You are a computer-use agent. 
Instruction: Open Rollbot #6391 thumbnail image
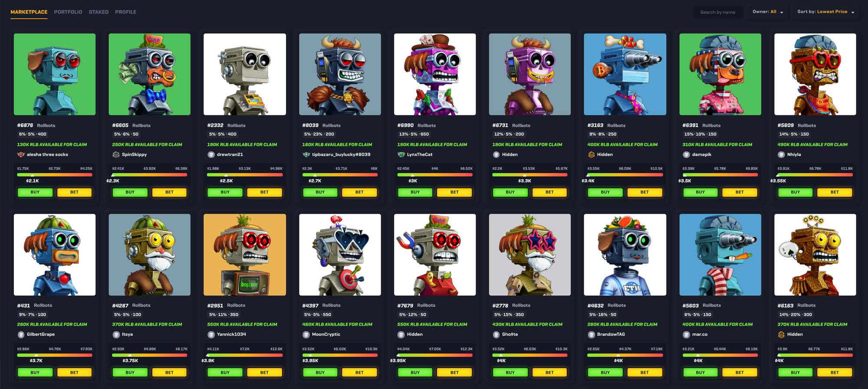tap(720, 74)
